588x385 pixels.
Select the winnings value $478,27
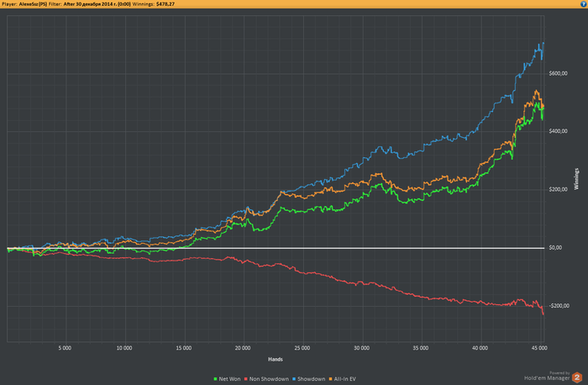pyautogui.click(x=165, y=4)
